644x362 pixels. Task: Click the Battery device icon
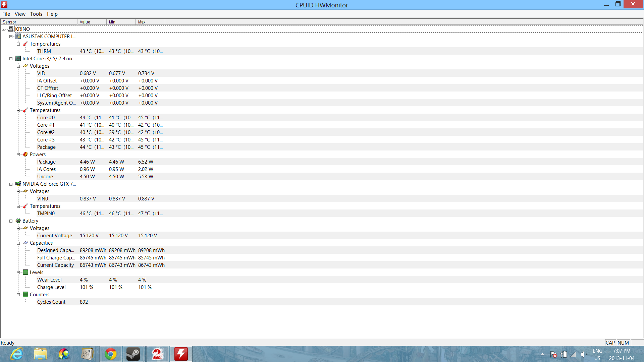click(x=18, y=221)
